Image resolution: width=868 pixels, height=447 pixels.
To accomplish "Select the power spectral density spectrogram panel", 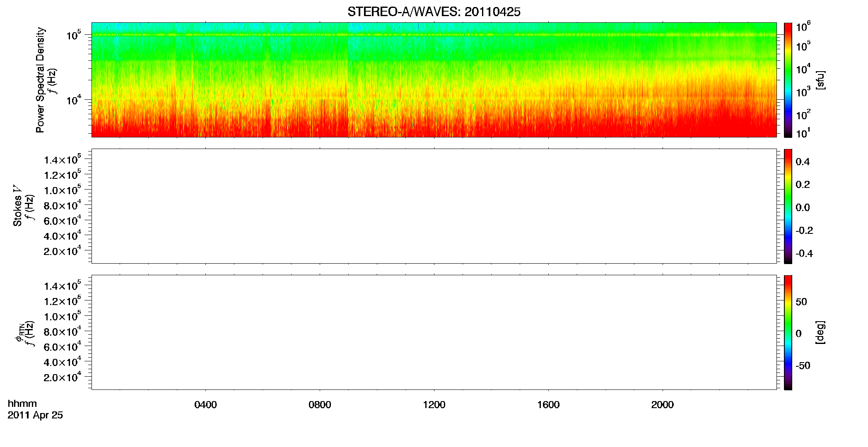I will tap(434, 79).
